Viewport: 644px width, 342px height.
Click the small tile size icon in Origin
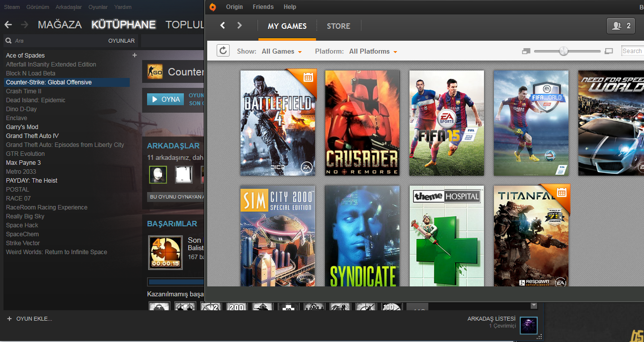pos(527,51)
